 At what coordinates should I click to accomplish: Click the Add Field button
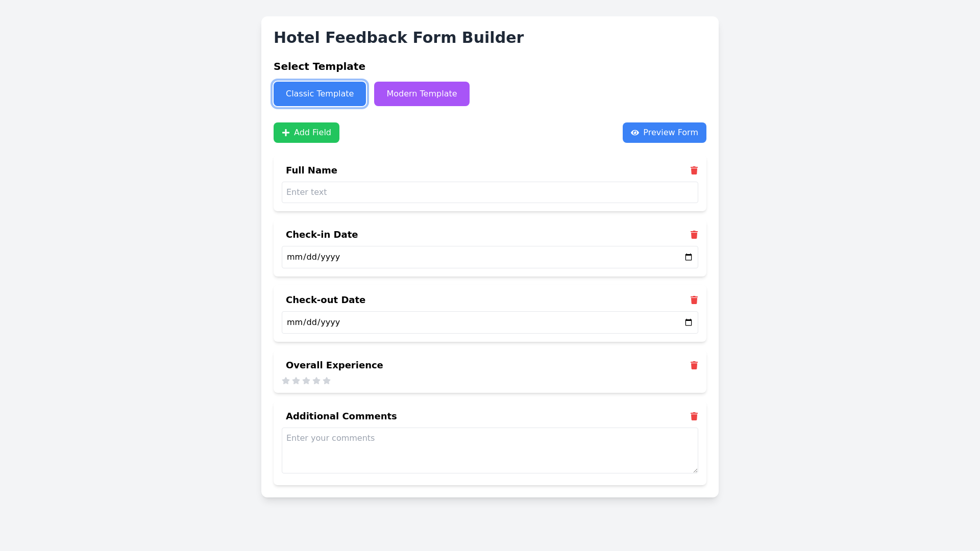[306, 133]
